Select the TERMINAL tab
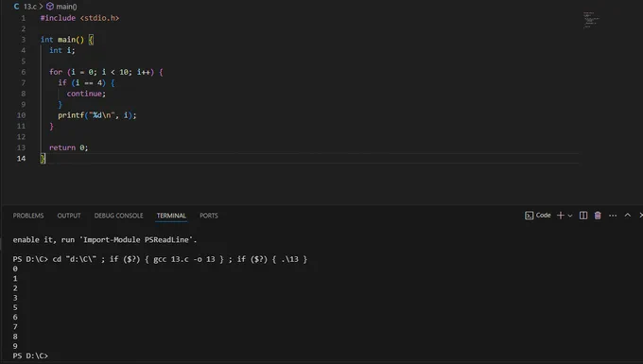Viewport: 643px width, 364px height. 171,216
